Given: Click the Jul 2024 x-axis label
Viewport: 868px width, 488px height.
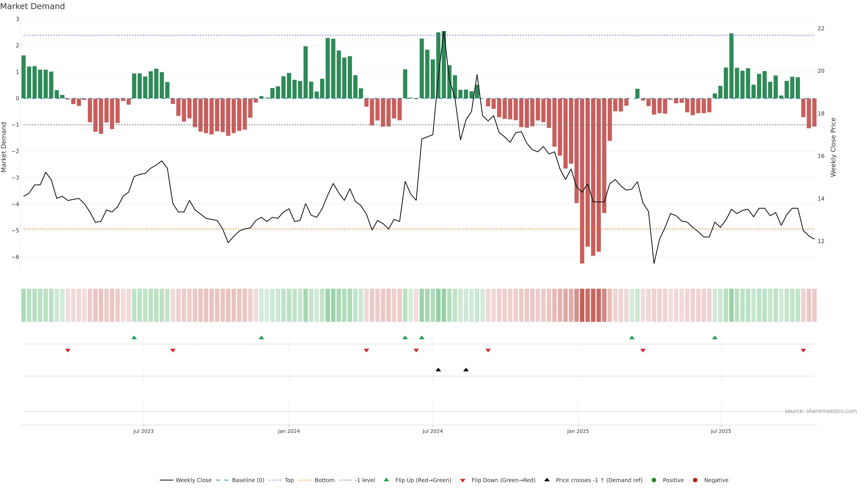Looking at the screenshot, I should click(x=433, y=432).
